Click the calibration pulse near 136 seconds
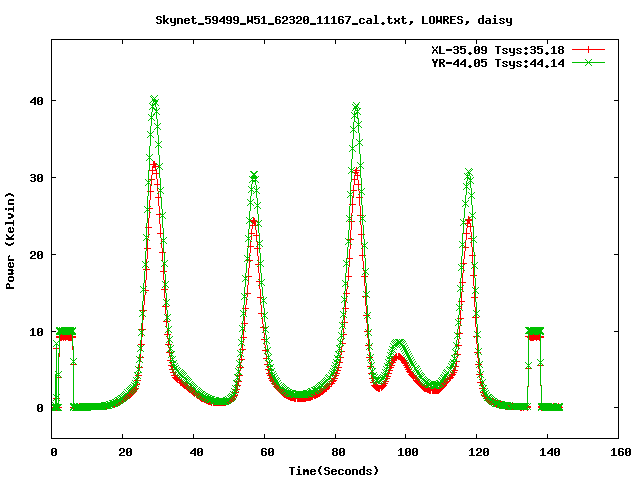The width and height of the screenshot is (640, 480). tap(535, 332)
